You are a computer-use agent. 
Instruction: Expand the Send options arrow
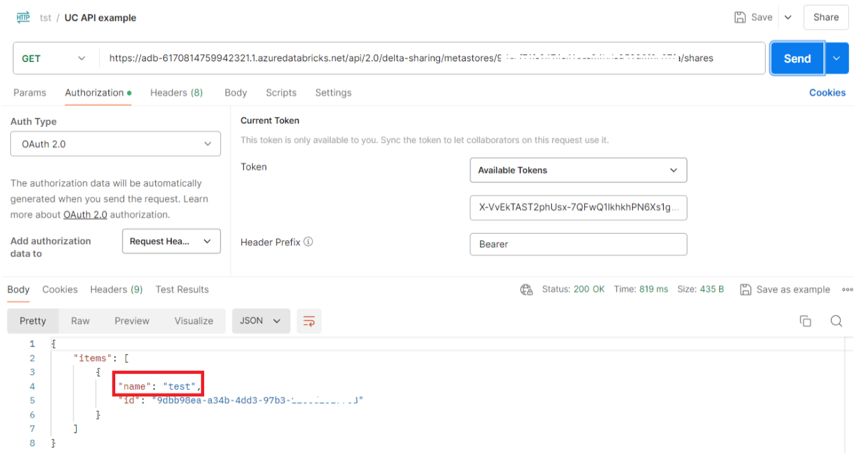click(836, 59)
